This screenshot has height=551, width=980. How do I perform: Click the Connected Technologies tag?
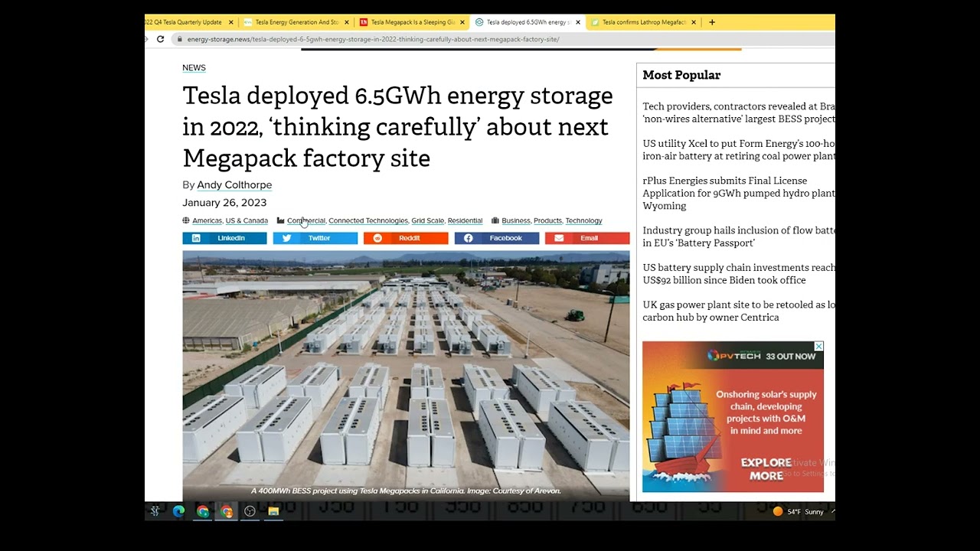pyautogui.click(x=368, y=220)
